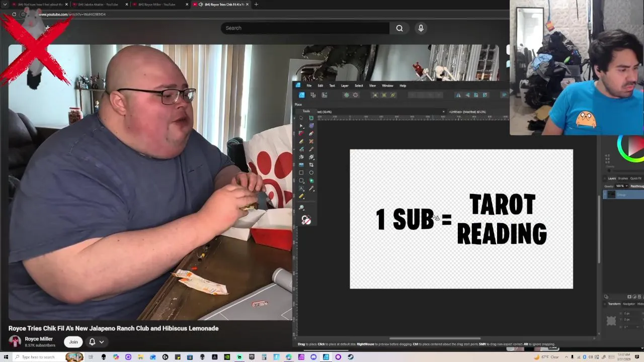Select the Artistic Text tool
The image size is (644, 362).
(301, 189)
